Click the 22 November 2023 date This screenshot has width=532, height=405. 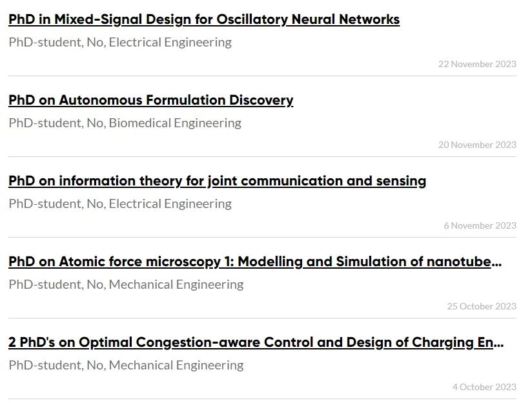[477, 64]
